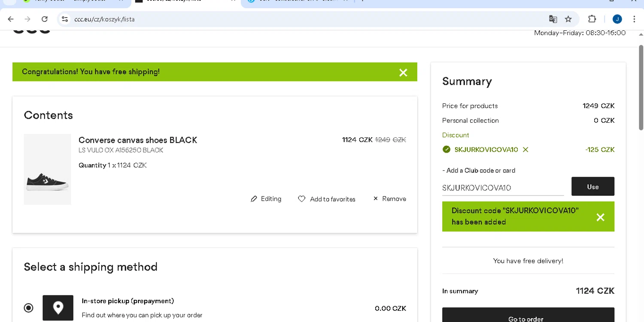Click 'LS VULC OX A15625C BLACK' model text
644x322 pixels.
(x=121, y=150)
